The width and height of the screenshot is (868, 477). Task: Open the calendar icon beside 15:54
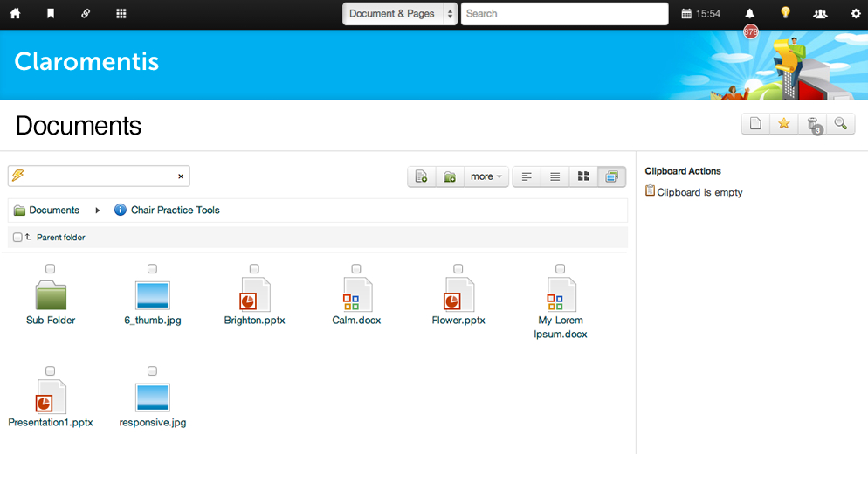coord(686,14)
